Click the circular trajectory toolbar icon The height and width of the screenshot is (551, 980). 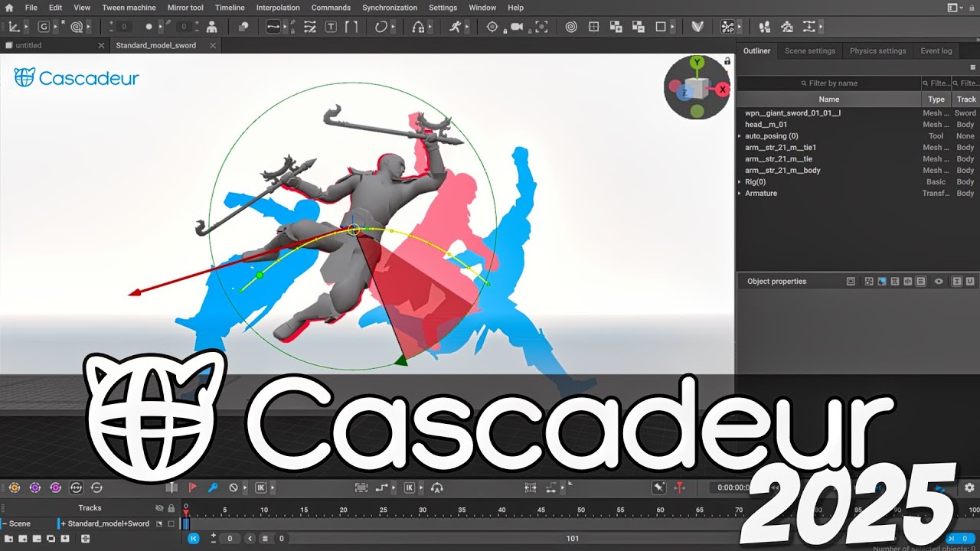(381, 27)
